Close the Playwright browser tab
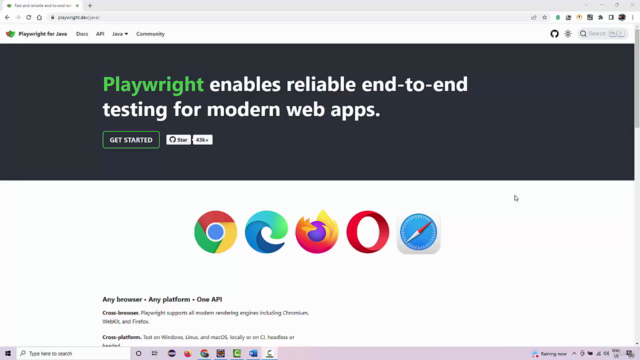 point(77,6)
